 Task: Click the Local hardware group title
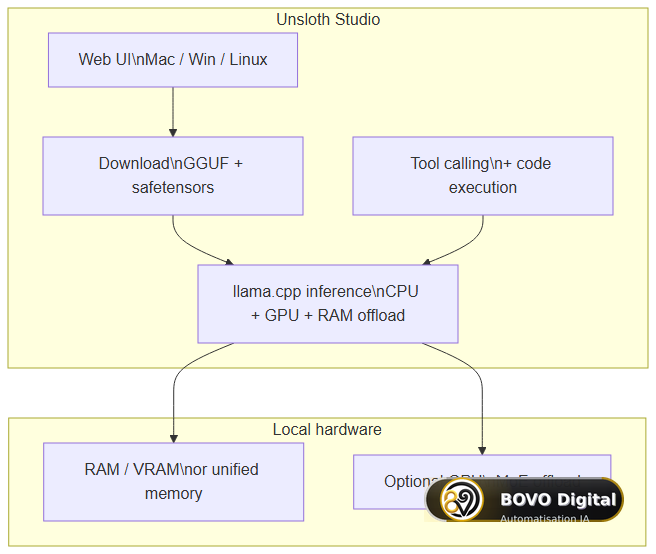[327, 430]
